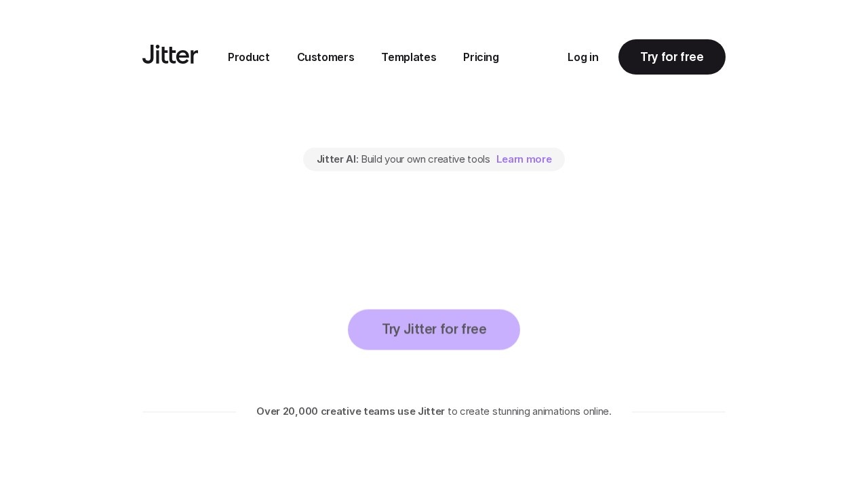The image size is (868, 488).
Task: Open the Pricing page
Action: click(481, 57)
